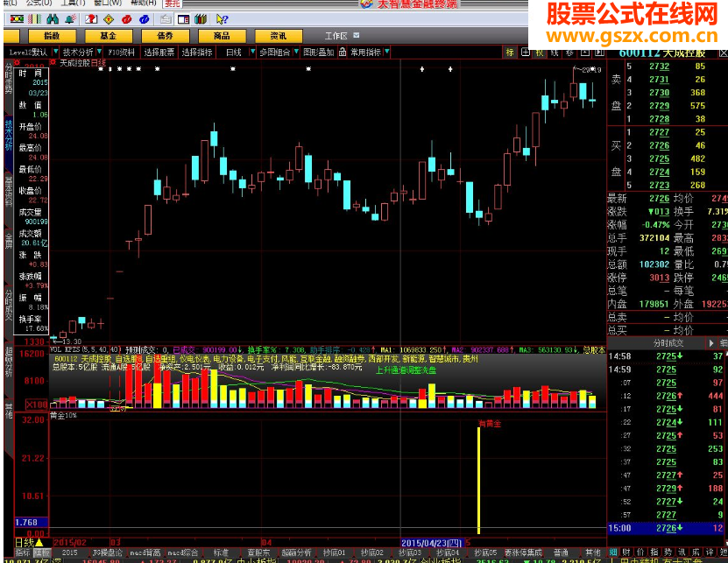Click the 指数 yellow button
Viewport: 728px width, 563px height.
pyautogui.click(x=52, y=36)
